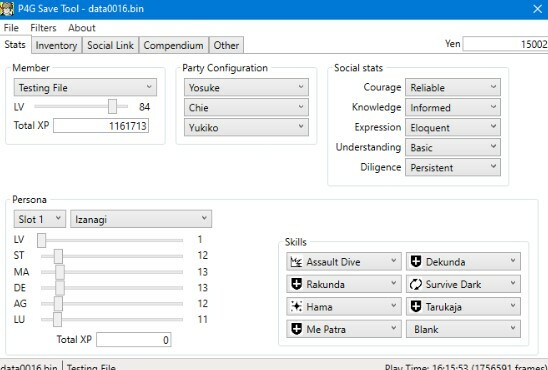
Task: Open the Courage dropdown set to Reliable
Action: 453,87
